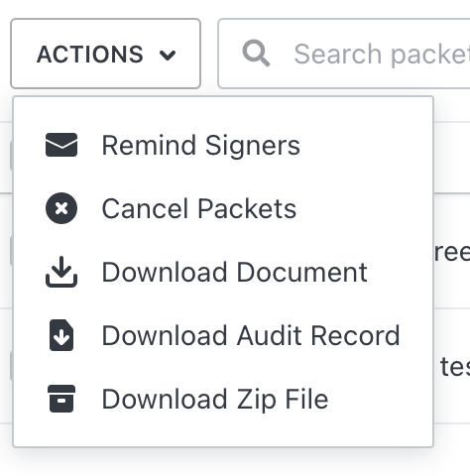470x476 pixels.
Task: Toggle the checkbox sliver beside Remind Signers row
Action: click(x=11, y=156)
